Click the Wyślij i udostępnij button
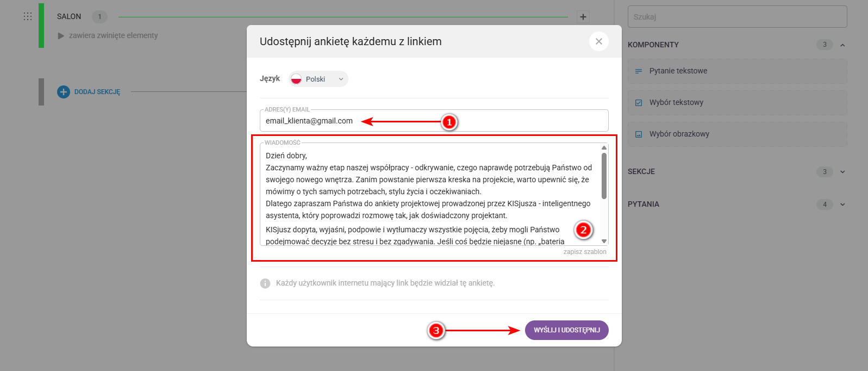 (566, 330)
